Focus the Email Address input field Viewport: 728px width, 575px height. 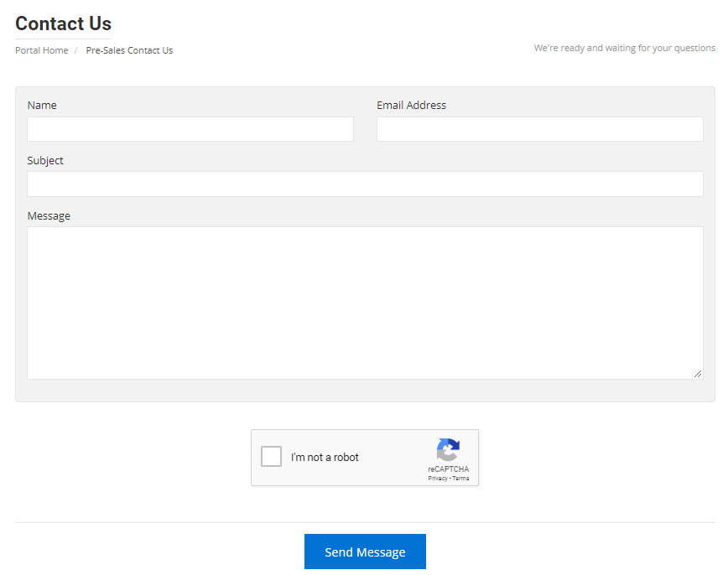click(540, 129)
